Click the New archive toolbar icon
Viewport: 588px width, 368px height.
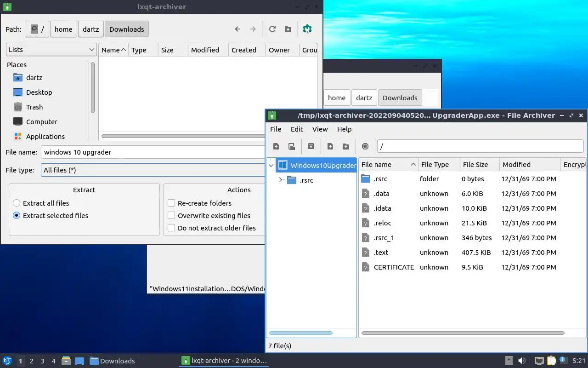[276, 146]
